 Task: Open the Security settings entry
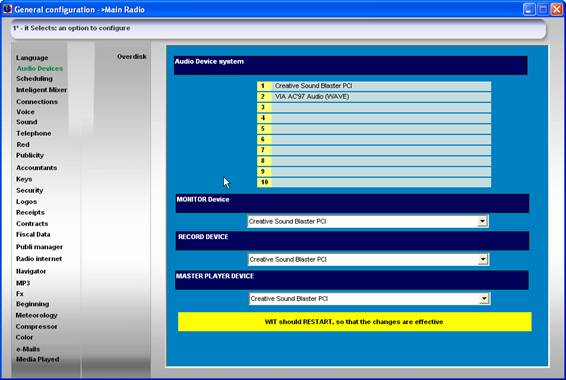coord(30,191)
